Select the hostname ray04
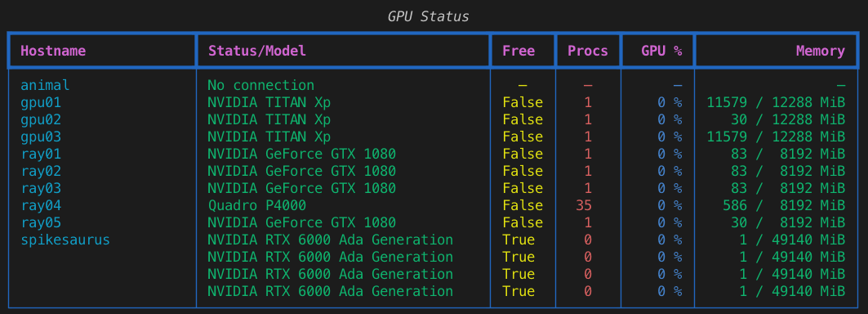Viewport: 868px width, 314px height. pyautogui.click(x=41, y=205)
